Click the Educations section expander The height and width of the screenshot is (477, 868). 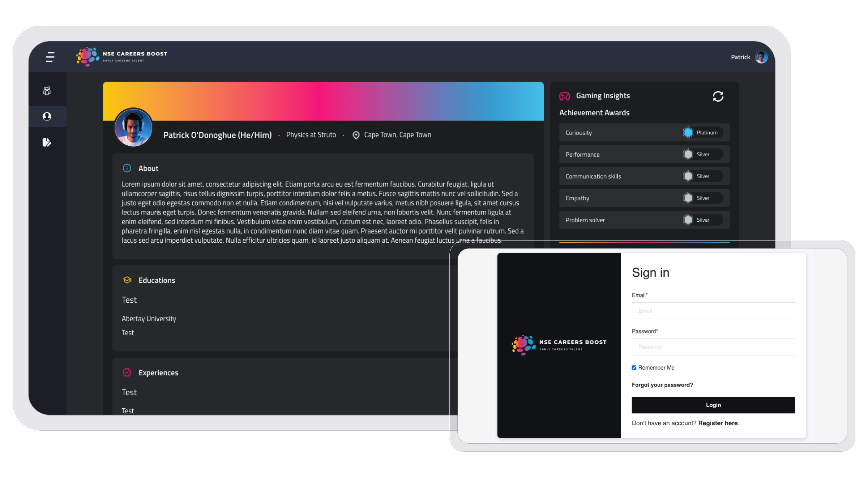tap(148, 280)
